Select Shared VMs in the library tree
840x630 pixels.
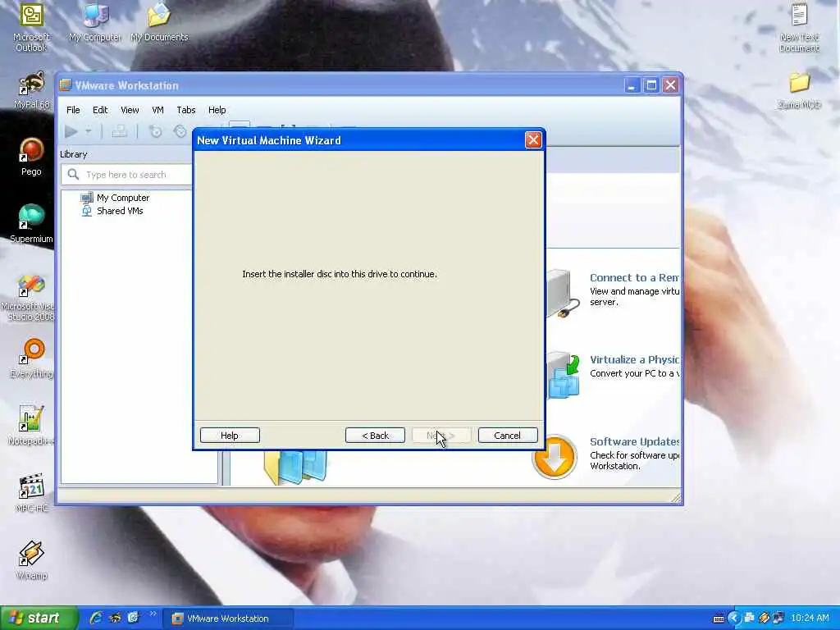tap(120, 211)
